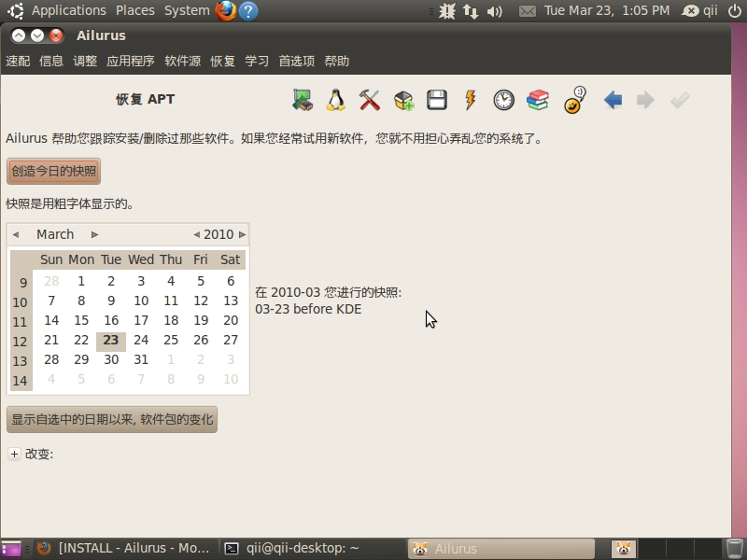
Task: Open the 软件源 menu
Action: [x=182, y=61]
